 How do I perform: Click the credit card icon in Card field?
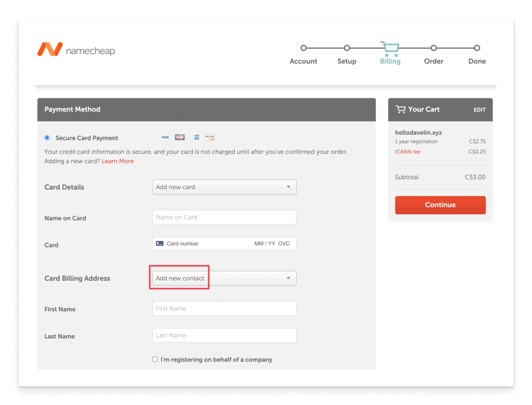click(x=160, y=244)
